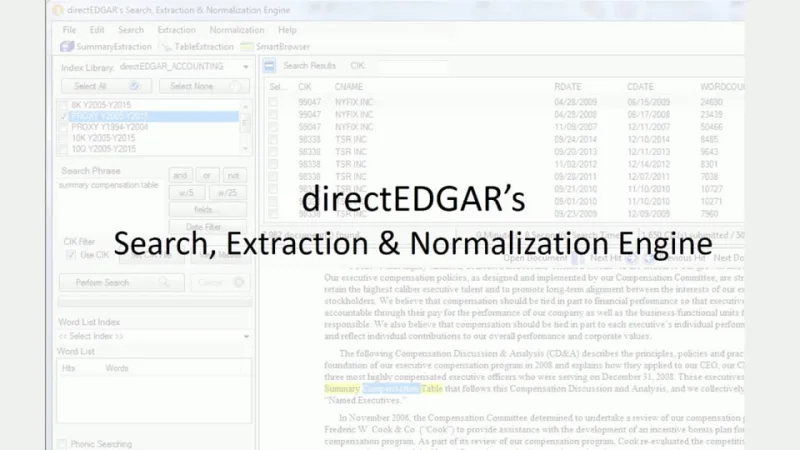Click index list scroll-down arrow
The image size is (800, 450).
(x=245, y=148)
